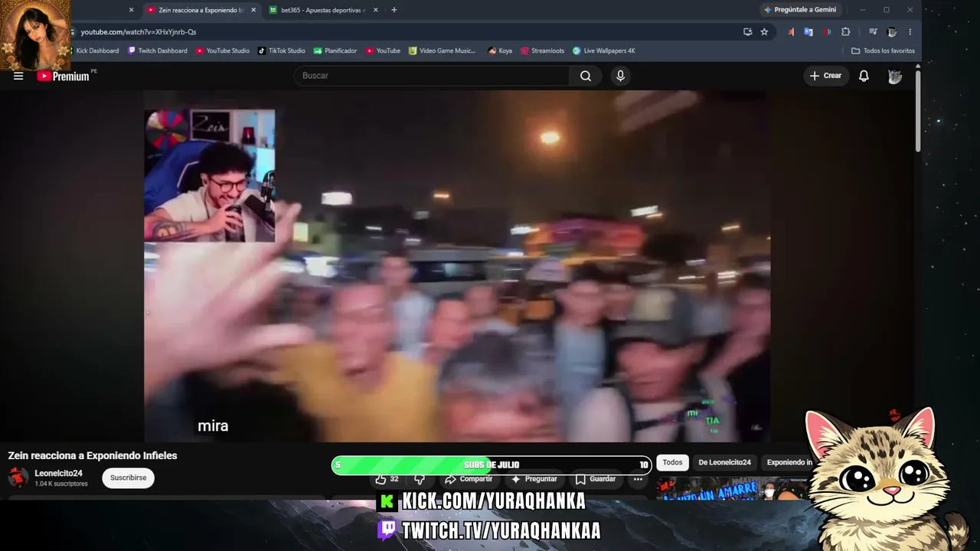
Task: Switch to the Zein reacciona tab
Action: tap(202, 10)
